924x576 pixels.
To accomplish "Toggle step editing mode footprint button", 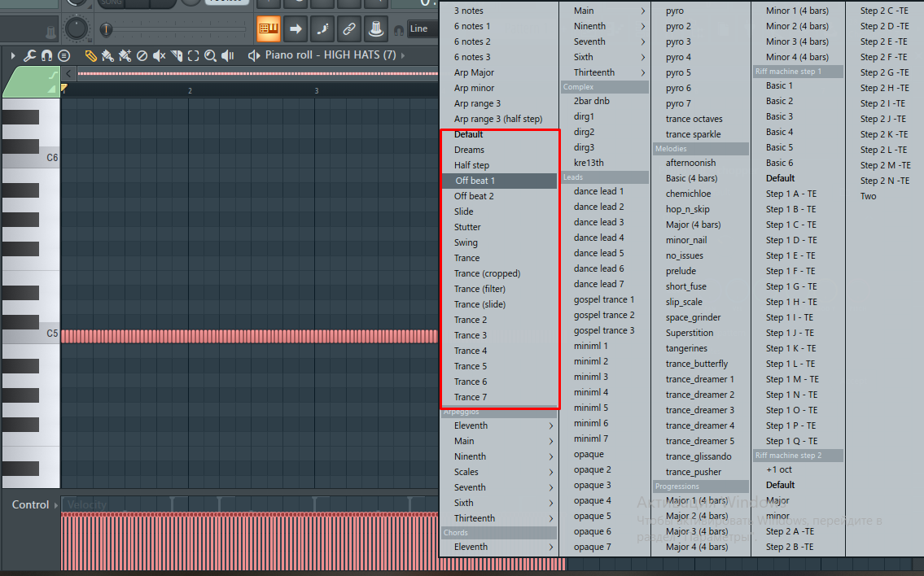I will click(x=322, y=28).
